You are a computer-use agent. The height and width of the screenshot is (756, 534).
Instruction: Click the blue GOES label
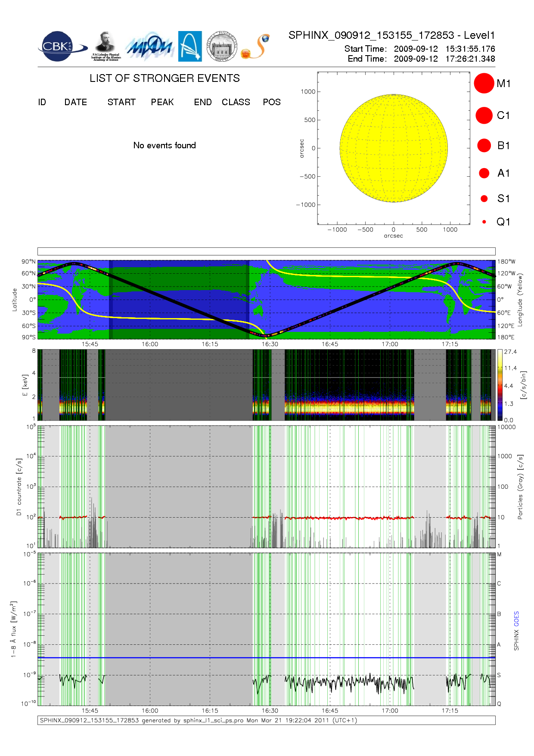pyautogui.click(x=516, y=619)
